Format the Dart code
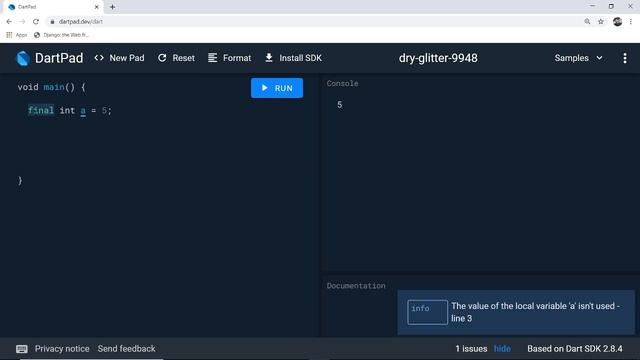640x360 pixels. (229, 58)
